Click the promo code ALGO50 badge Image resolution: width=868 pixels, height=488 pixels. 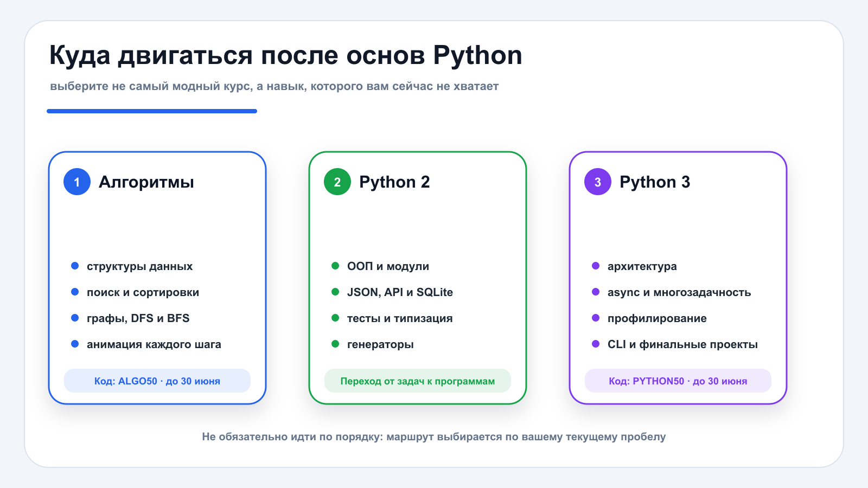[x=157, y=381]
